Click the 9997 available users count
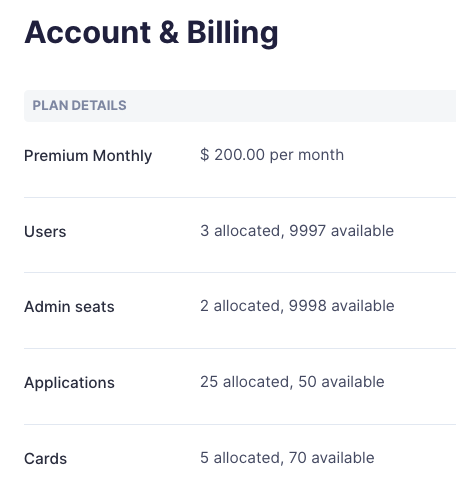Screen dimensions: 456x491 coord(341,231)
